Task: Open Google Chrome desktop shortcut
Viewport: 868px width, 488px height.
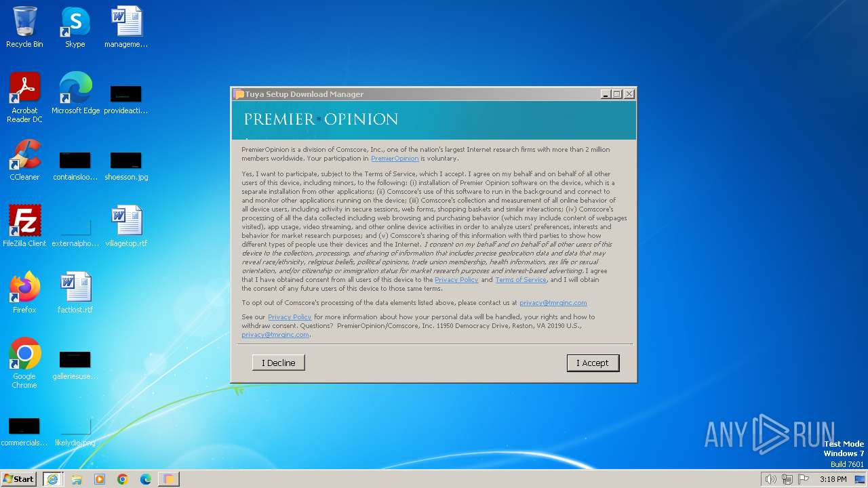Action: pos(24,363)
